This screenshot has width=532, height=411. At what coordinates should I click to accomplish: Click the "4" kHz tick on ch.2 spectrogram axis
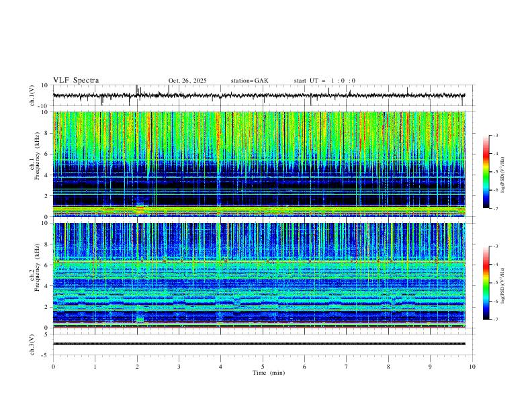point(47,286)
